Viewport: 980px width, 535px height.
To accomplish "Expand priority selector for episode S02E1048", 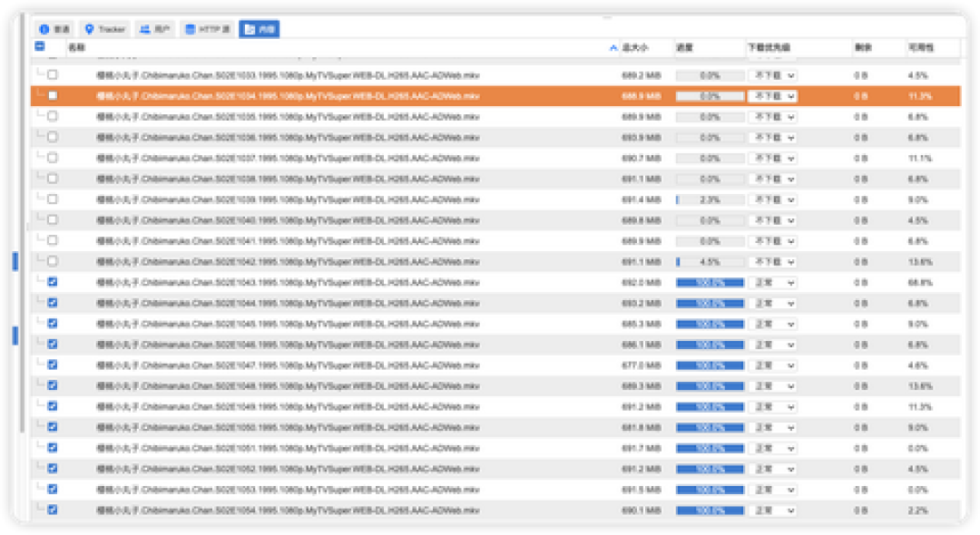I will 772,386.
